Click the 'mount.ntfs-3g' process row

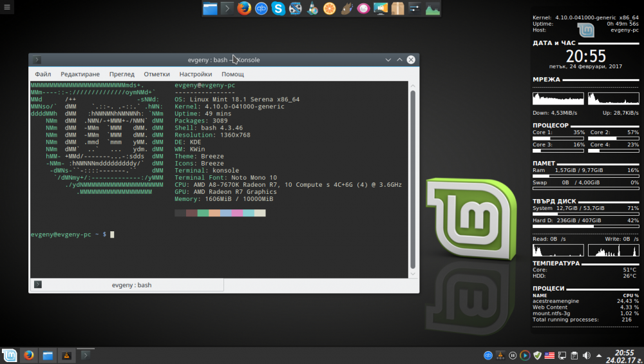coord(585,314)
